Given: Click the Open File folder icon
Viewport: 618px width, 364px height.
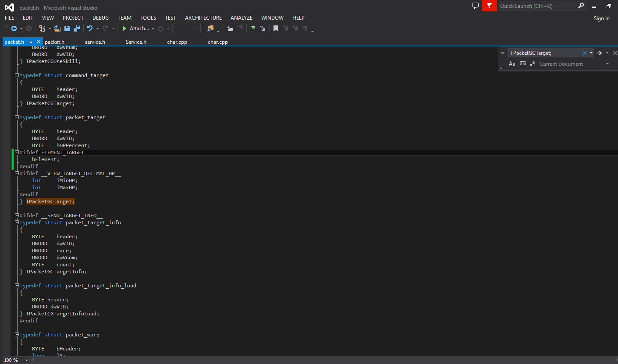Looking at the screenshot, I should (57, 28).
